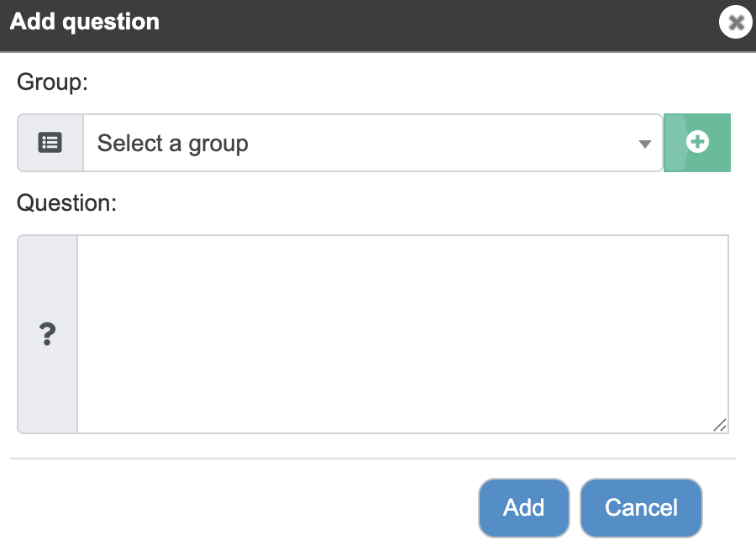The height and width of the screenshot is (556, 756).
Task: Close the Add question dialog
Action: pyautogui.click(x=735, y=22)
